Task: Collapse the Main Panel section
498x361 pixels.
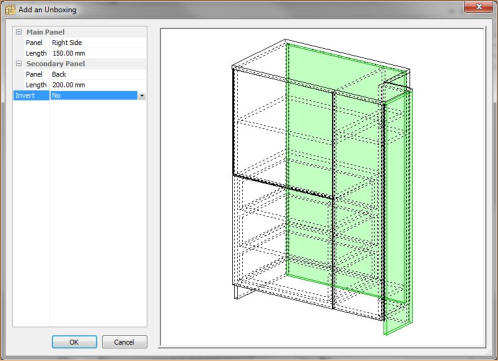Action: coord(19,32)
